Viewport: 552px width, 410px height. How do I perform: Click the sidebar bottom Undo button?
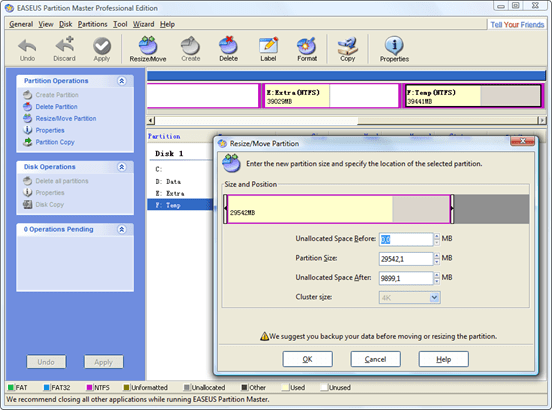pos(46,362)
